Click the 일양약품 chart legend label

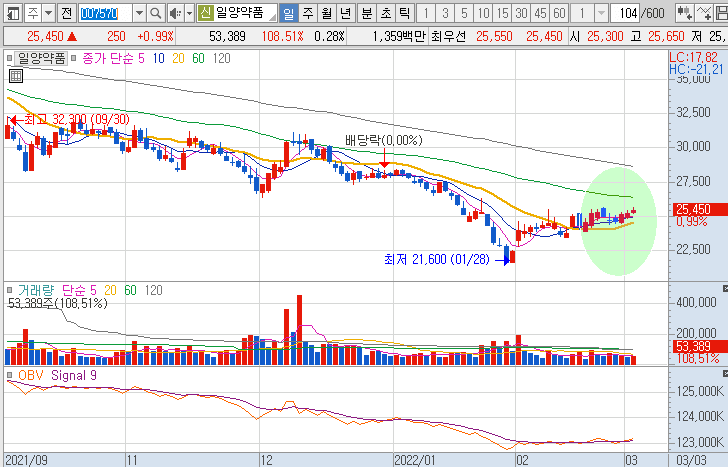tap(42, 58)
